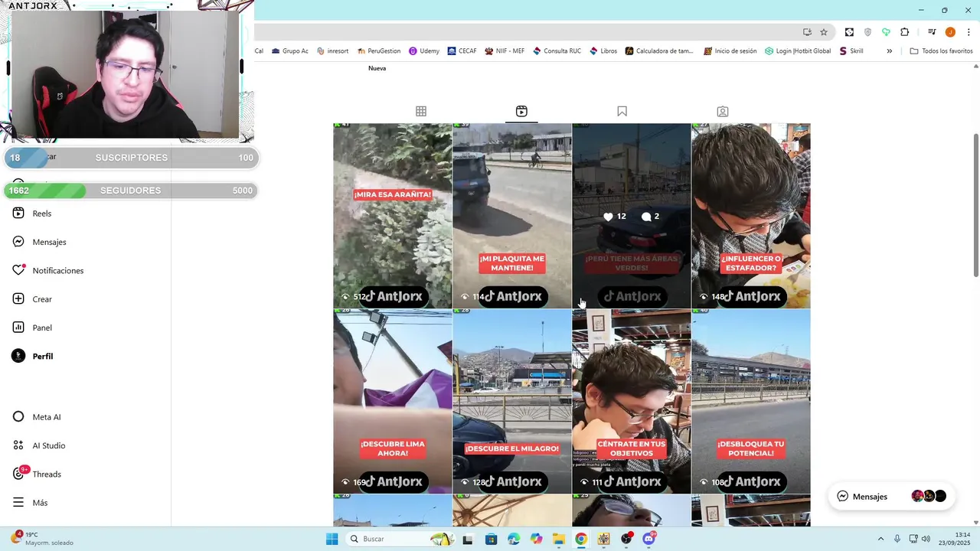
Task: Click the Notificaciones heart icon
Action: click(18, 270)
